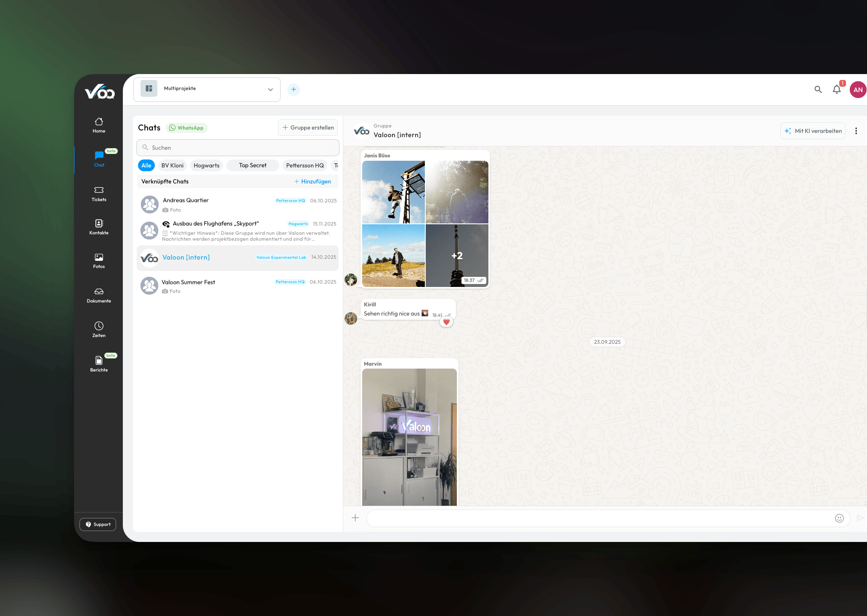Click the notification bell
Screen dimensions: 867x616
pos(837,89)
